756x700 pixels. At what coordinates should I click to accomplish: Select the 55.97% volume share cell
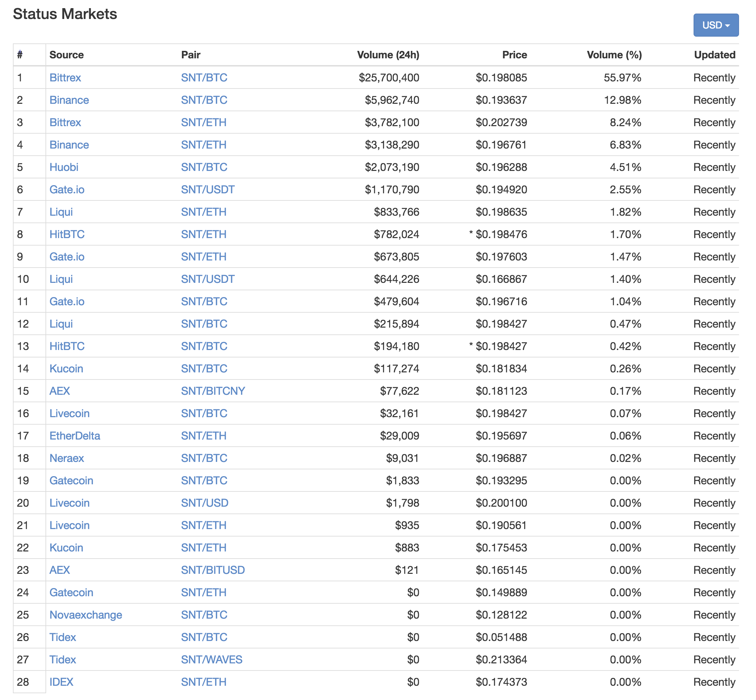tap(622, 78)
